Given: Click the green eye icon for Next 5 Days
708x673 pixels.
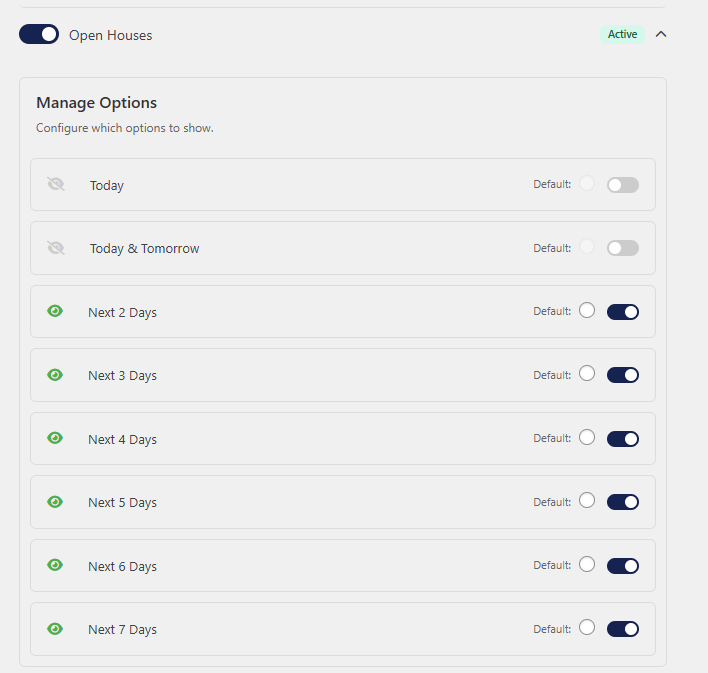Looking at the screenshot, I should [55, 502].
